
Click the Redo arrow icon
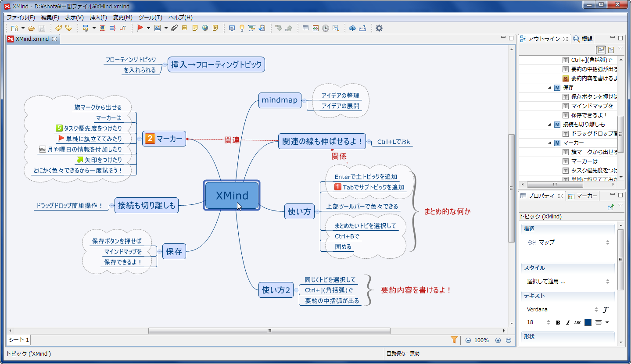[x=68, y=28]
